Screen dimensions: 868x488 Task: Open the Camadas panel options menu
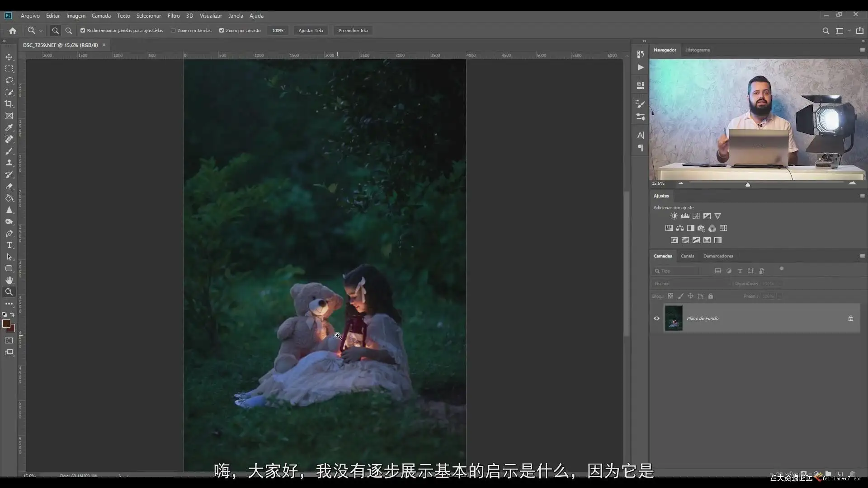pos(862,256)
